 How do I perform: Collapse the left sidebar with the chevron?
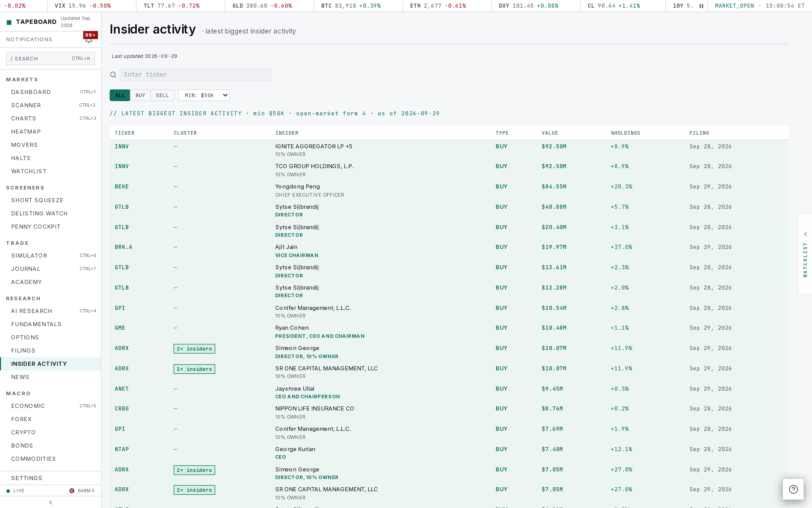[51, 502]
